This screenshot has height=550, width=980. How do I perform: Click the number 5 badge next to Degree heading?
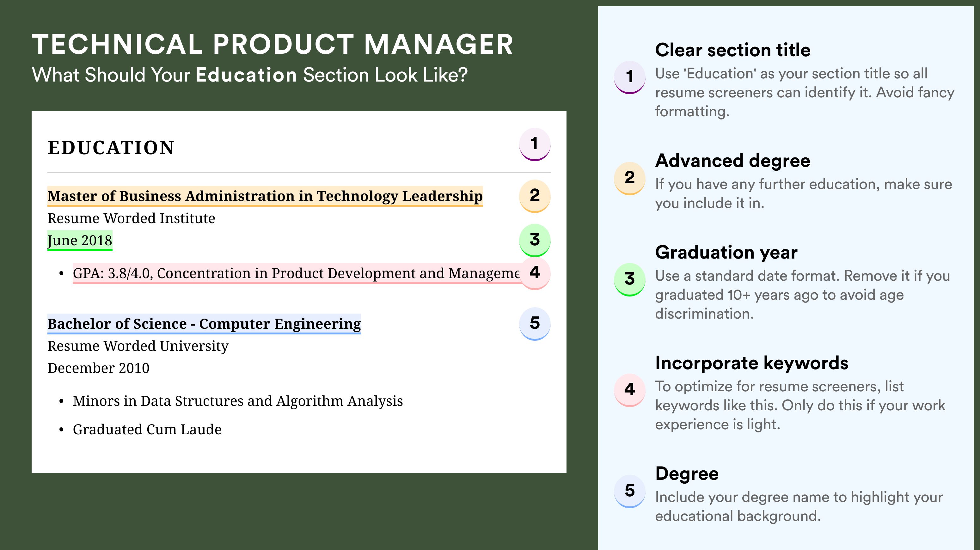pyautogui.click(x=630, y=491)
